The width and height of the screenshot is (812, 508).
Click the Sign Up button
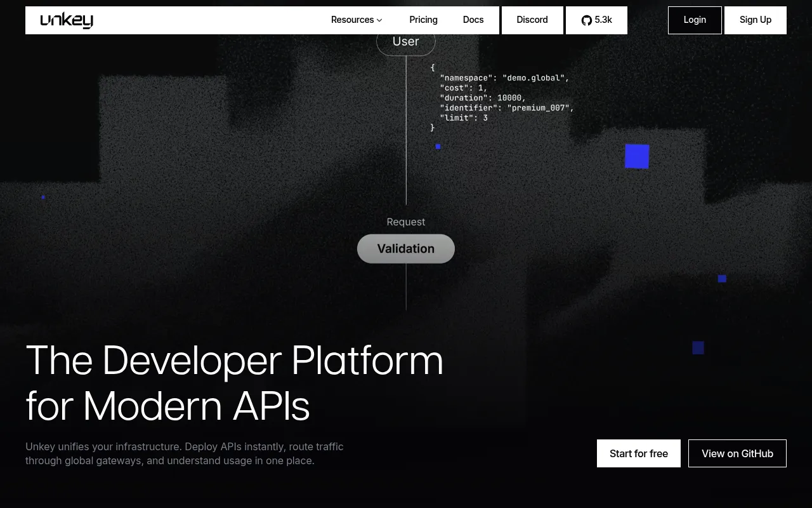coord(756,20)
